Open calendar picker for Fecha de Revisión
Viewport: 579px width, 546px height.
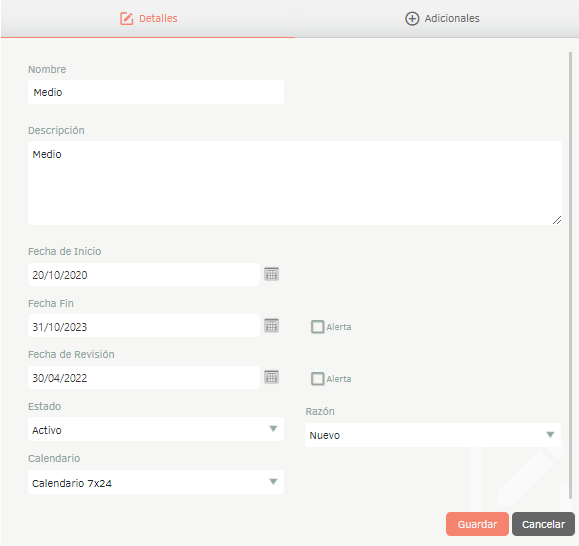(x=271, y=377)
